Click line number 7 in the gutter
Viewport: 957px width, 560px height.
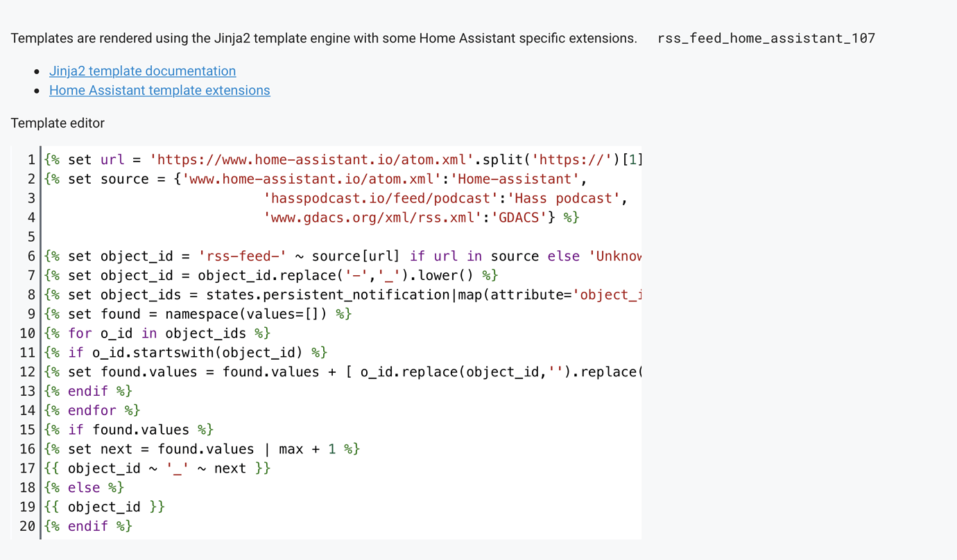31,275
